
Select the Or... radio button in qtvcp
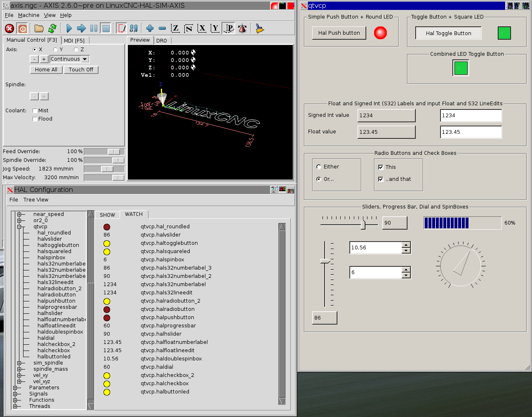(x=319, y=179)
